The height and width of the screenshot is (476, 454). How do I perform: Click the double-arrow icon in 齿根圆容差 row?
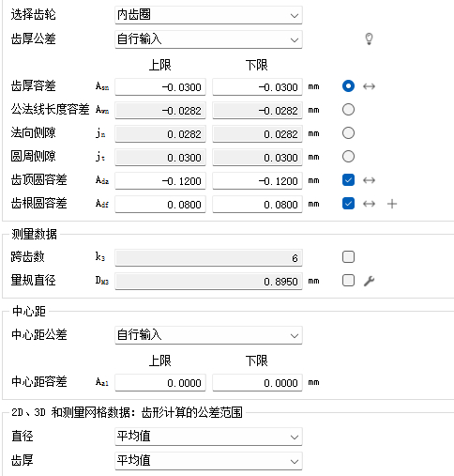(x=369, y=204)
